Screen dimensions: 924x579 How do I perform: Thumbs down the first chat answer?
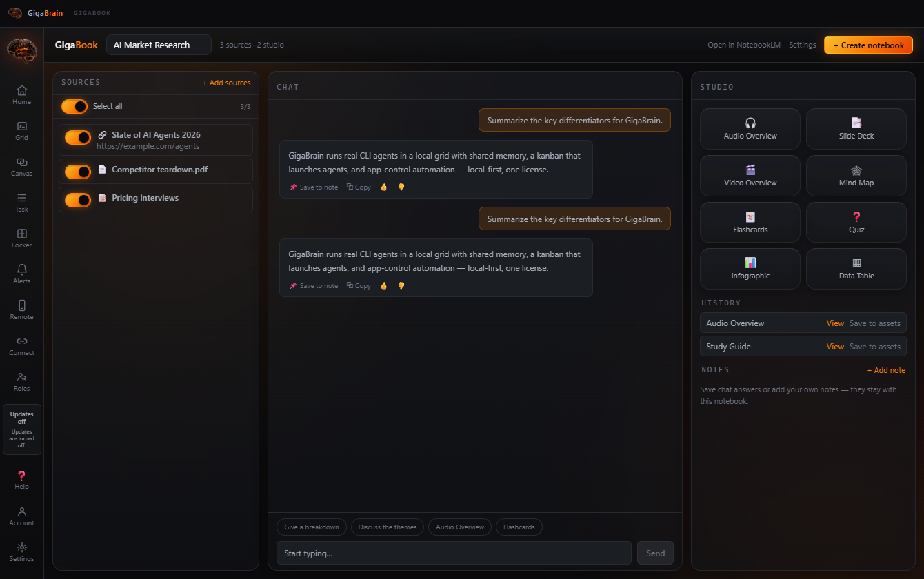click(401, 187)
